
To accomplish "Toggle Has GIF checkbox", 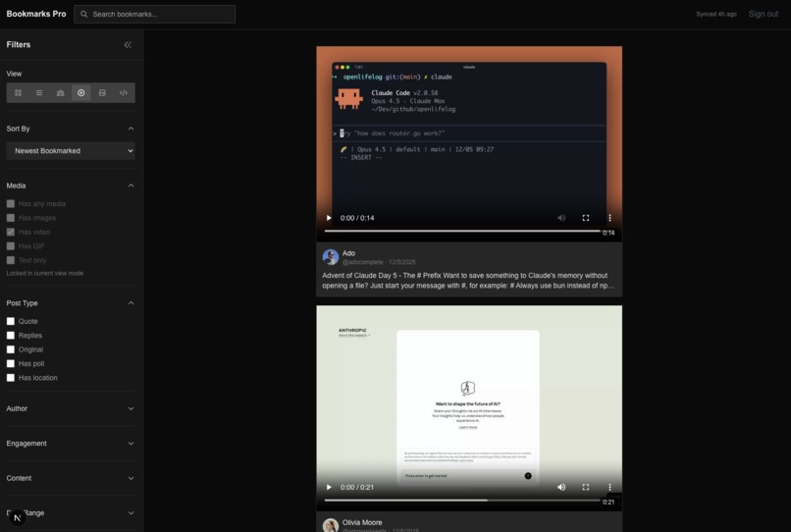I will (11, 246).
